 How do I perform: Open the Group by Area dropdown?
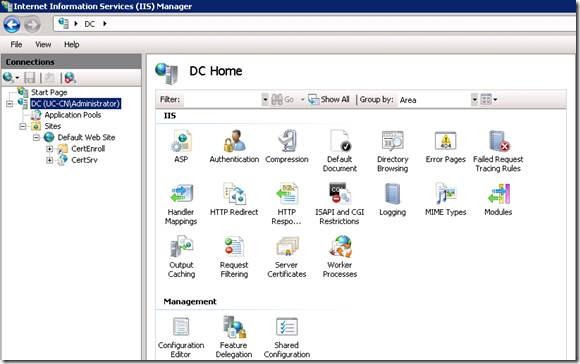tap(474, 100)
